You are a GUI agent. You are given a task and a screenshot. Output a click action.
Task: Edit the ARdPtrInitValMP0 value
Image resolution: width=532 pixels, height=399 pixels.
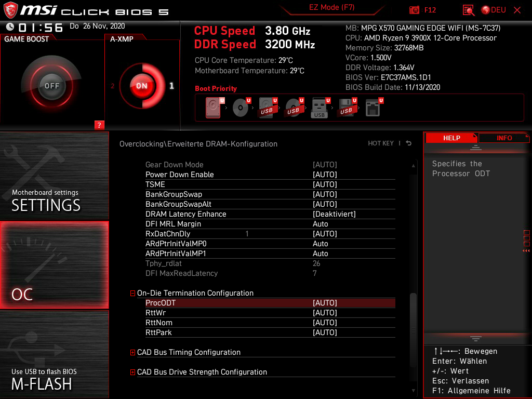point(320,243)
